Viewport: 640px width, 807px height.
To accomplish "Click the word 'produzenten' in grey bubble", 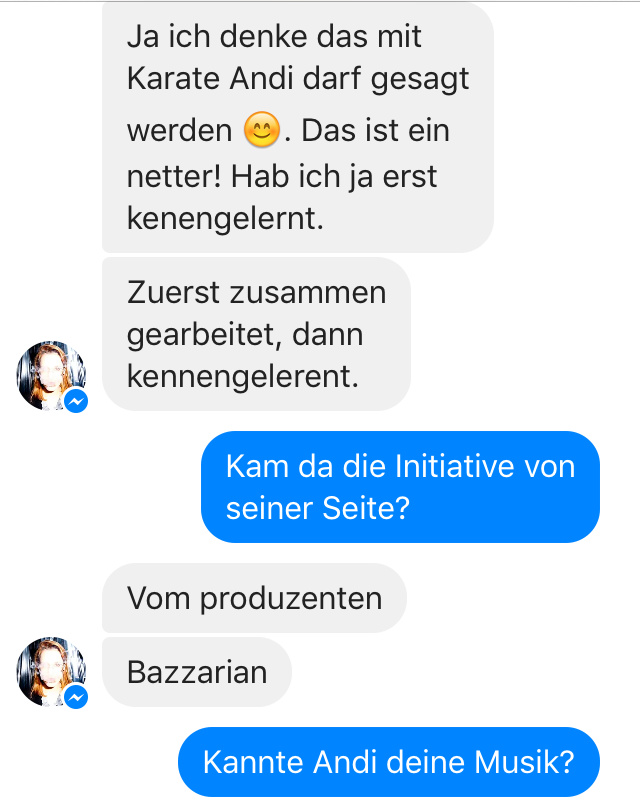I will [291, 599].
